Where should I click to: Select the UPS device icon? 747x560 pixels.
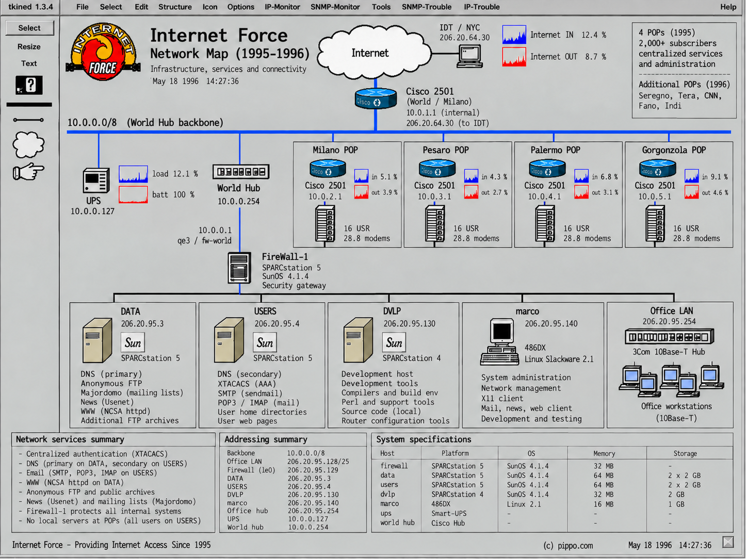[x=96, y=181]
